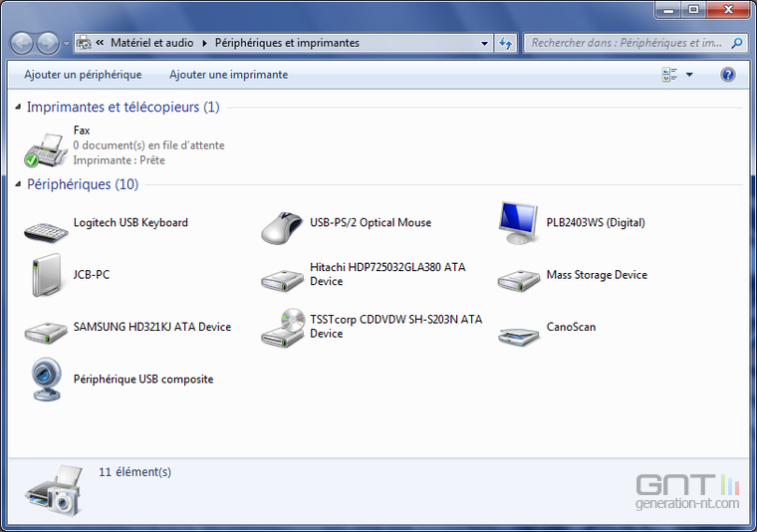Screen dimensions: 757x532
Task: Collapse the Imprimantes et télécopieurs group
Action: pyautogui.click(x=18, y=107)
